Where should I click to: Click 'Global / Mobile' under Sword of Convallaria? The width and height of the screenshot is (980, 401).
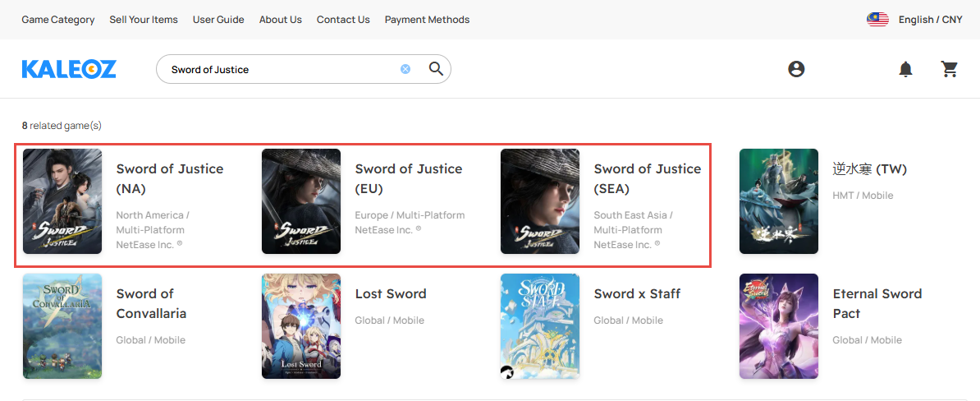[x=151, y=340]
